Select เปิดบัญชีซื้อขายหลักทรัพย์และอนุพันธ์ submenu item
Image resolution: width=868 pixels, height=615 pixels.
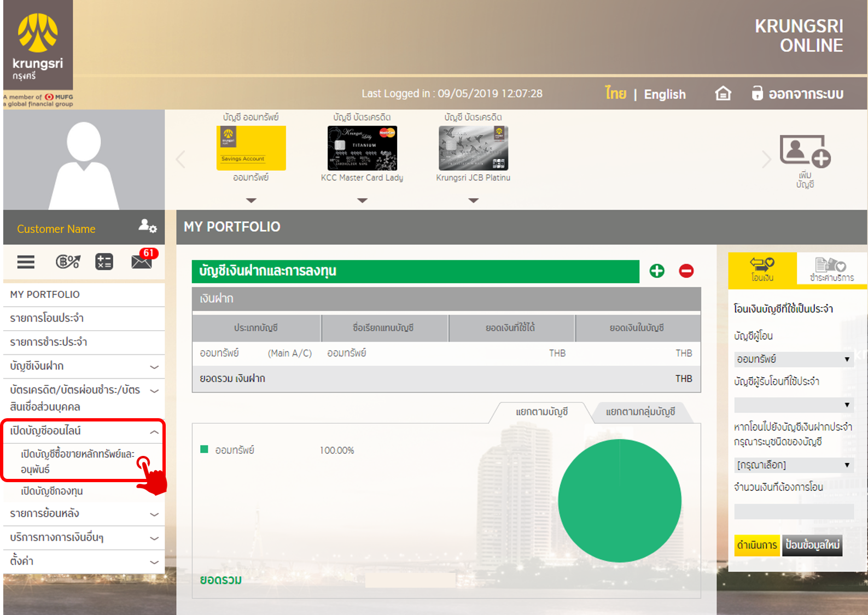78,462
